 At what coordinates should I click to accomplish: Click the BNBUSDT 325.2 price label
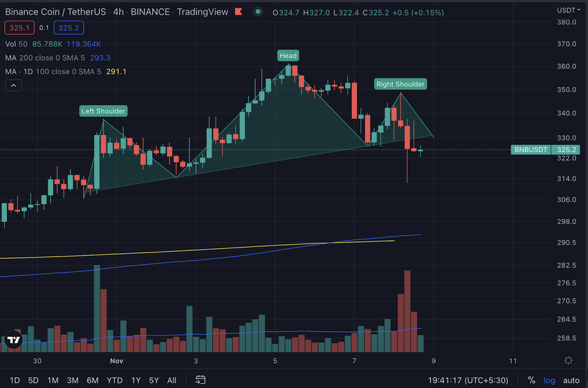coord(545,149)
